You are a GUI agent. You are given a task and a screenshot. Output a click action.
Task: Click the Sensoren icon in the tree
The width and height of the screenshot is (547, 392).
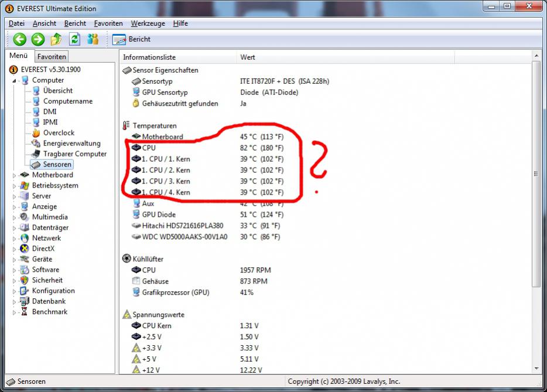pos(36,165)
